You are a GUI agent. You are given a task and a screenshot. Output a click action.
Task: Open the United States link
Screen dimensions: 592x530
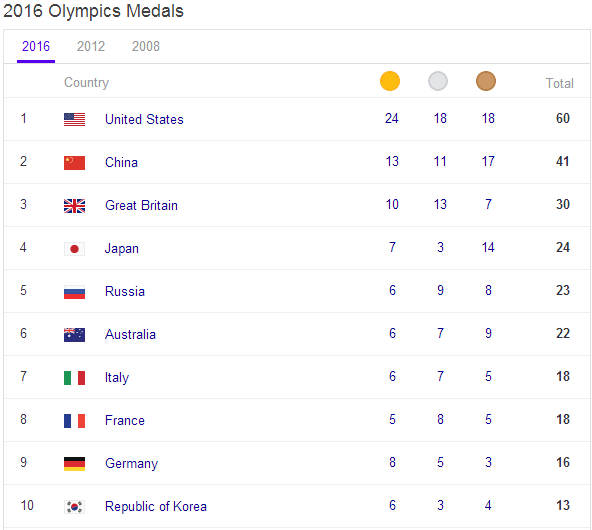click(144, 119)
